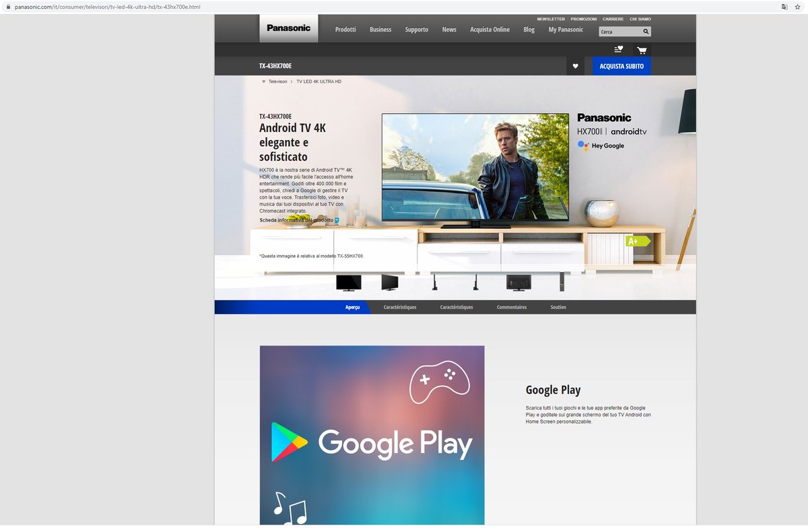Switch to the Commentaires tab

[x=512, y=307]
